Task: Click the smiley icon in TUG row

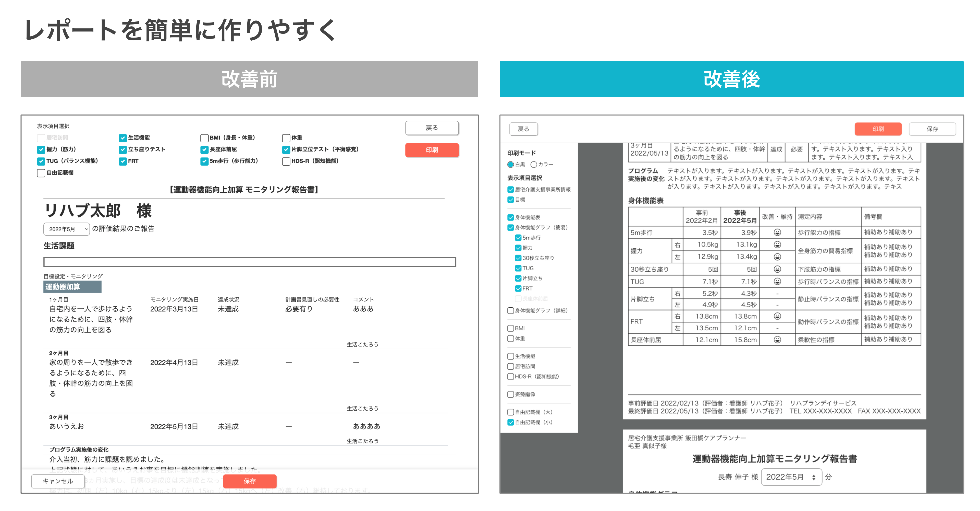Action: tap(777, 281)
